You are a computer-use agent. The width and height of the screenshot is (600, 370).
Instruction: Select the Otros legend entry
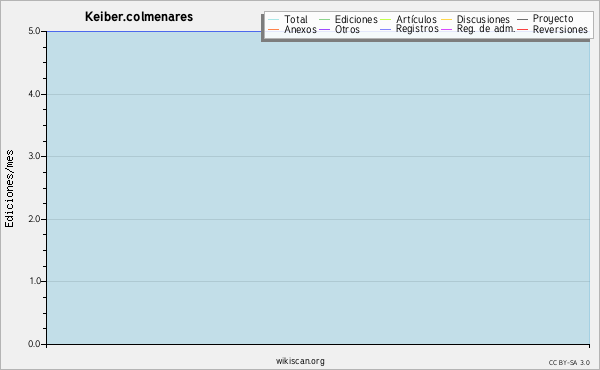339,29
